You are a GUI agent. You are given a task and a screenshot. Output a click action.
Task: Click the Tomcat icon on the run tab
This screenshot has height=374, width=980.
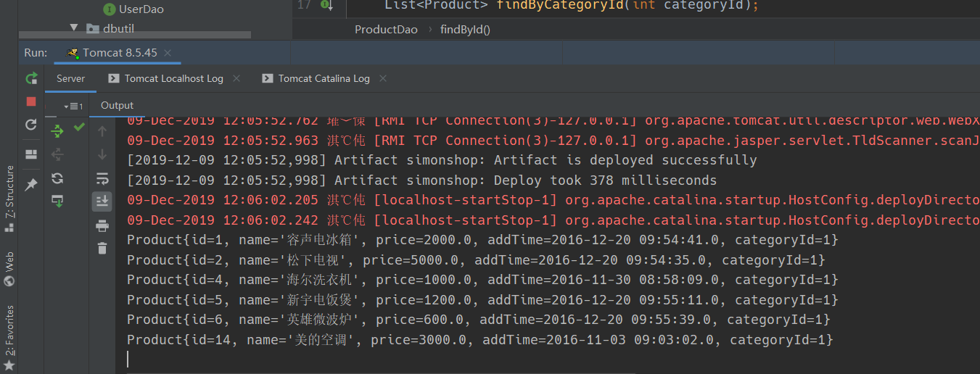point(73,53)
